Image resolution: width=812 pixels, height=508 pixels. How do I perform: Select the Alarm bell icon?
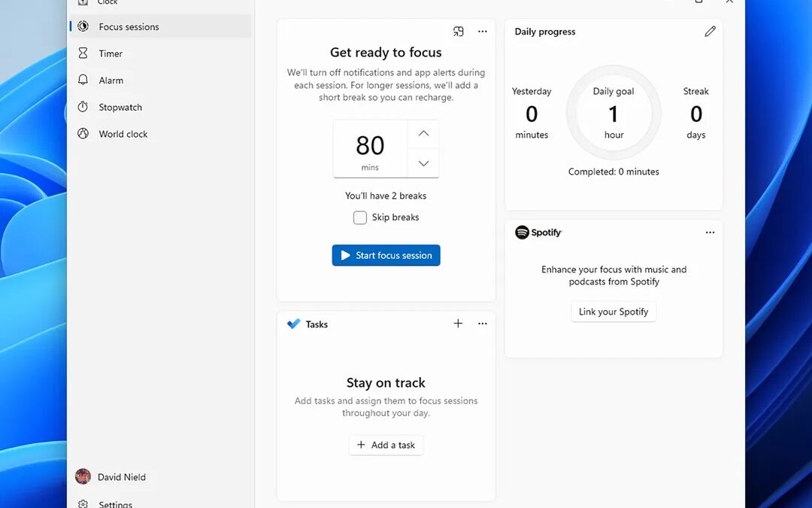(83, 81)
